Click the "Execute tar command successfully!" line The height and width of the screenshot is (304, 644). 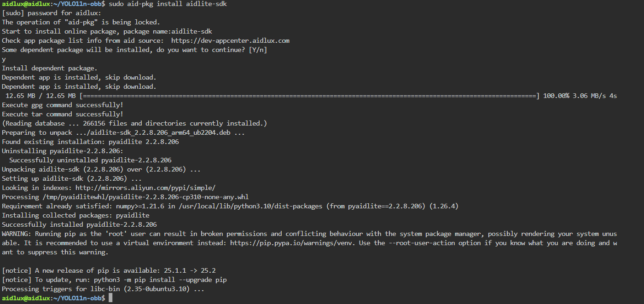[63, 114]
